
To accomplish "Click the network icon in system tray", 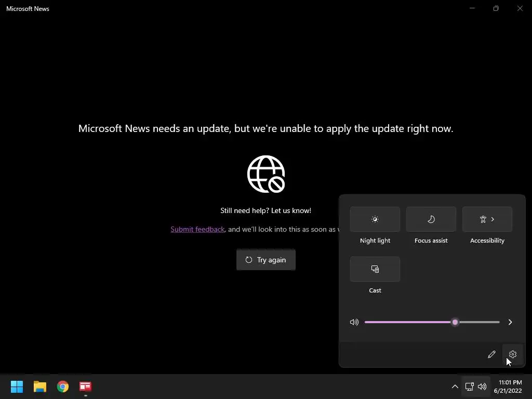I will 470,387.
